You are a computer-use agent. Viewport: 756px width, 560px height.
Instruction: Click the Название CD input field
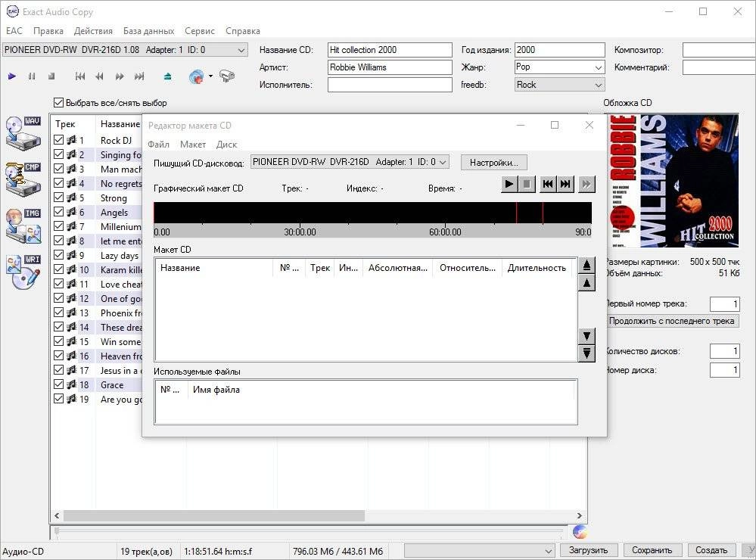[390, 50]
